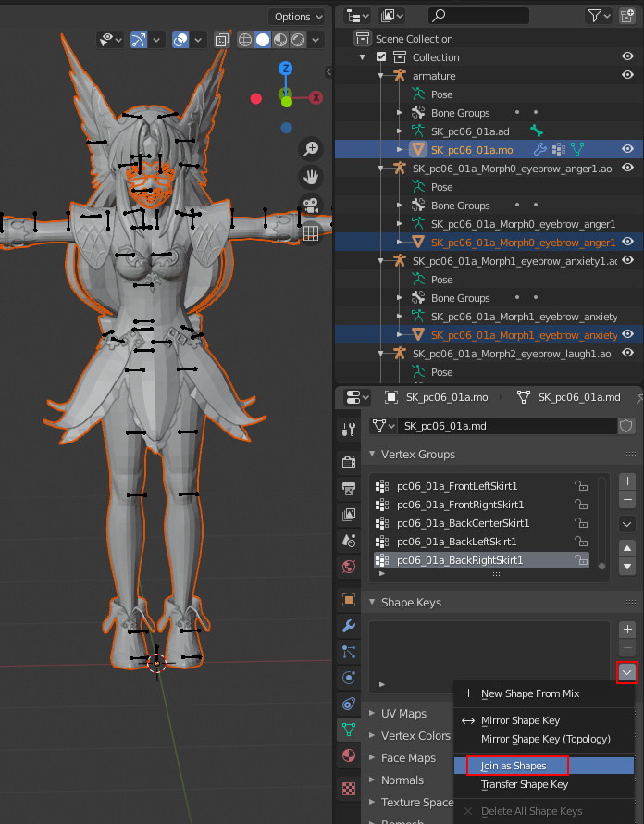Toggle perspective/orthographic grid icon
644x824 pixels.
pyautogui.click(x=311, y=233)
